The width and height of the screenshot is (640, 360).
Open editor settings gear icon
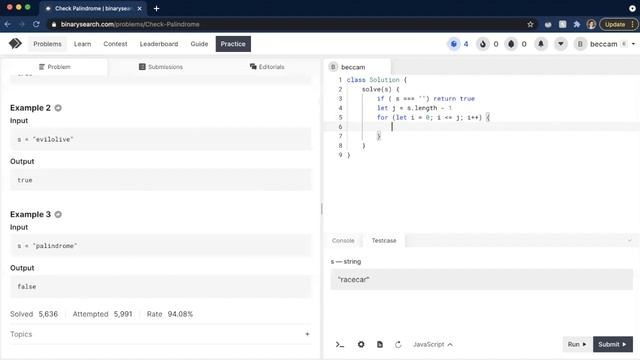(361, 344)
